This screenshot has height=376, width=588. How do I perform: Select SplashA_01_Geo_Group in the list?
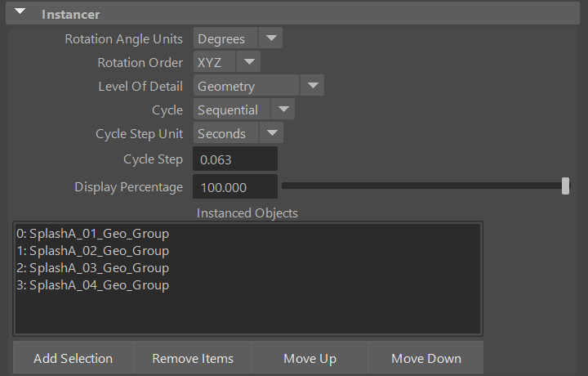(x=92, y=234)
